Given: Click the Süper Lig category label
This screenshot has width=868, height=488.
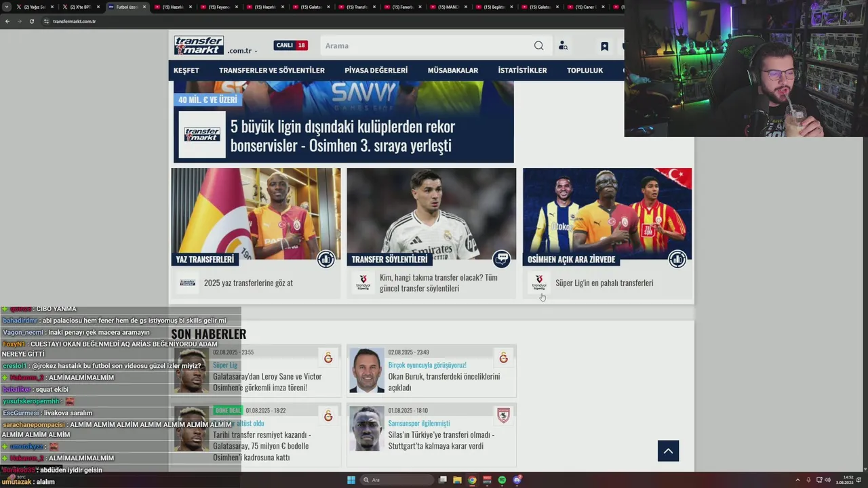Looking at the screenshot, I should (225, 365).
